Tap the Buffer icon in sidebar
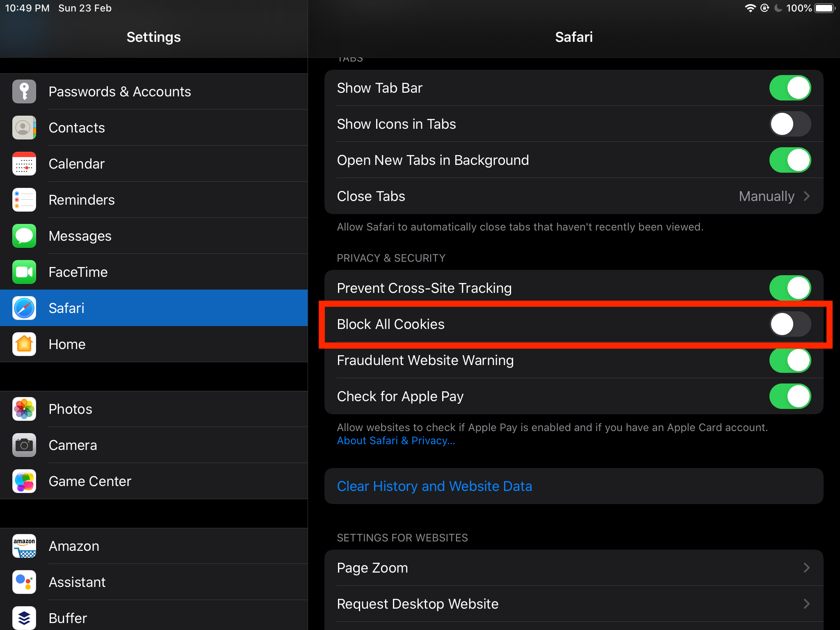840x630 pixels. click(24, 618)
